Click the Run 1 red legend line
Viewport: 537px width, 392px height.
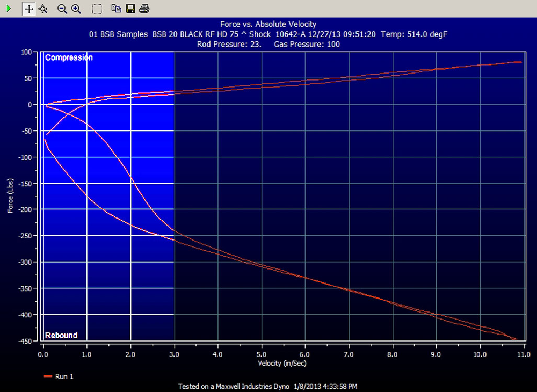click(48, 376)
